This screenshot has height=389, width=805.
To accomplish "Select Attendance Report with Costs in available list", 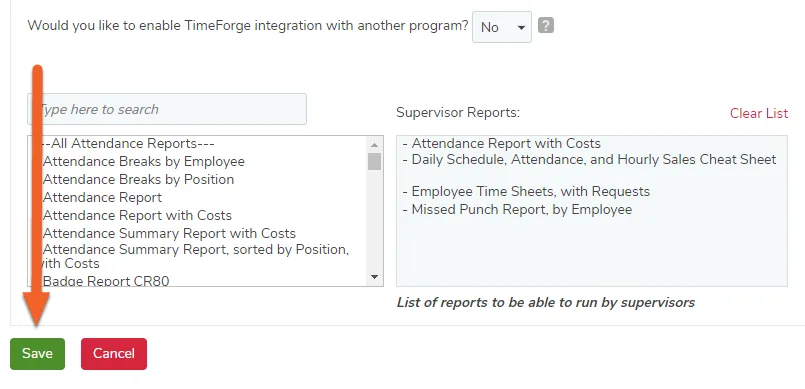I will (x=137, y=216).
